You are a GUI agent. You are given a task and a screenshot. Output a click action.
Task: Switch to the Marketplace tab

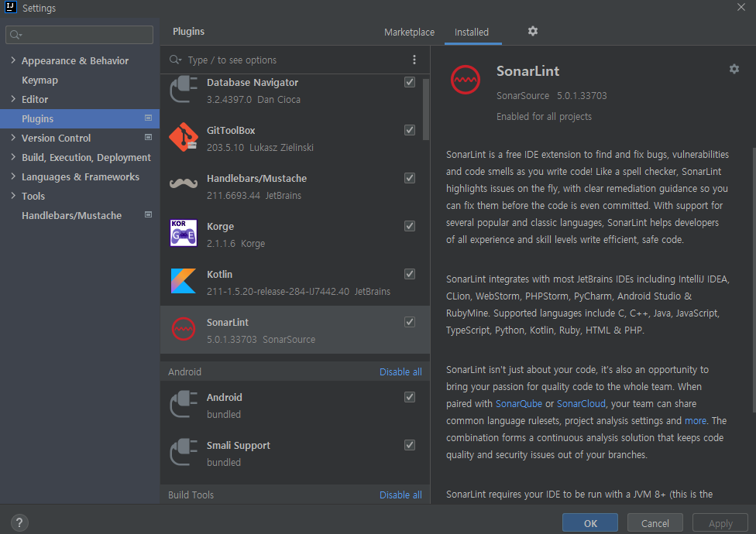click(x=409, y=33)
